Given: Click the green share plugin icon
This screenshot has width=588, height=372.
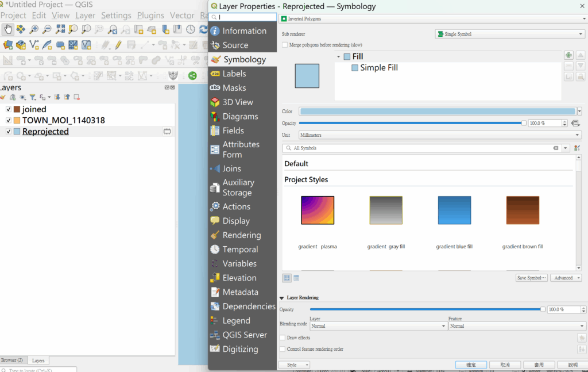Looking at the screenshot, I should 192,76.
